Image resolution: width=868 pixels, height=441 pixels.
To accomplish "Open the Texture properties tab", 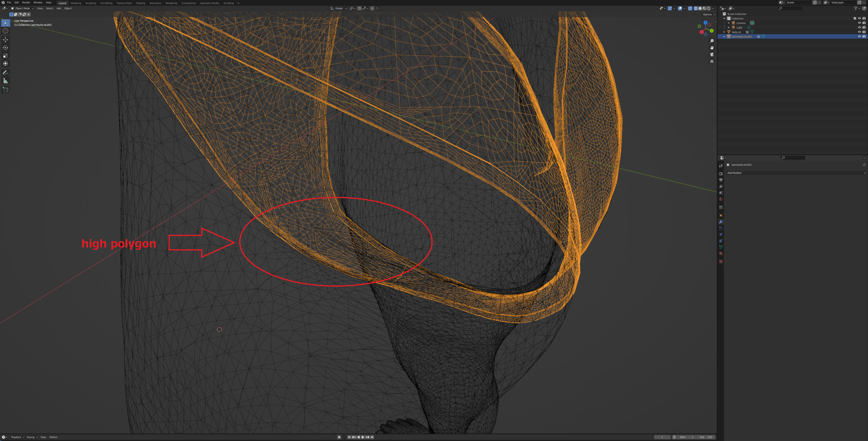I will pos(721,262).
